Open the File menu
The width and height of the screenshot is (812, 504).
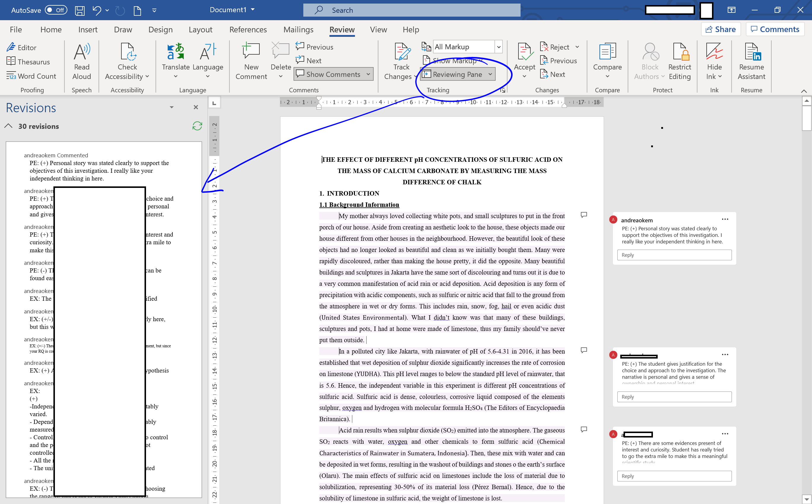[x=16, y=30]
